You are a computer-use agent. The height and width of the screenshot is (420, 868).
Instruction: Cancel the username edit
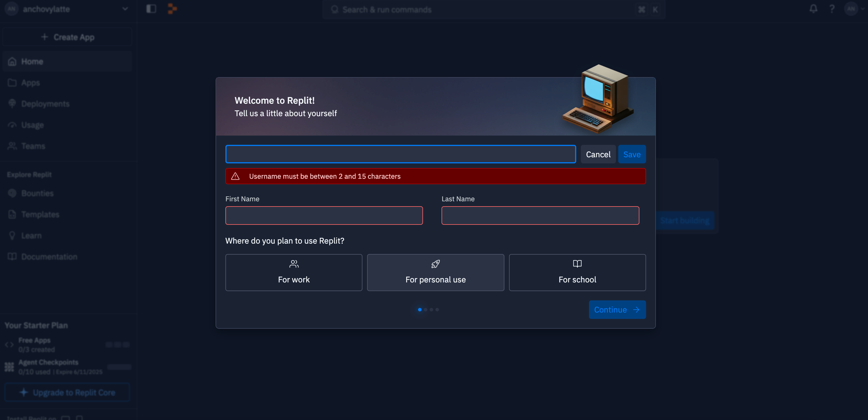pyautogui.click(x=598, y=154)
